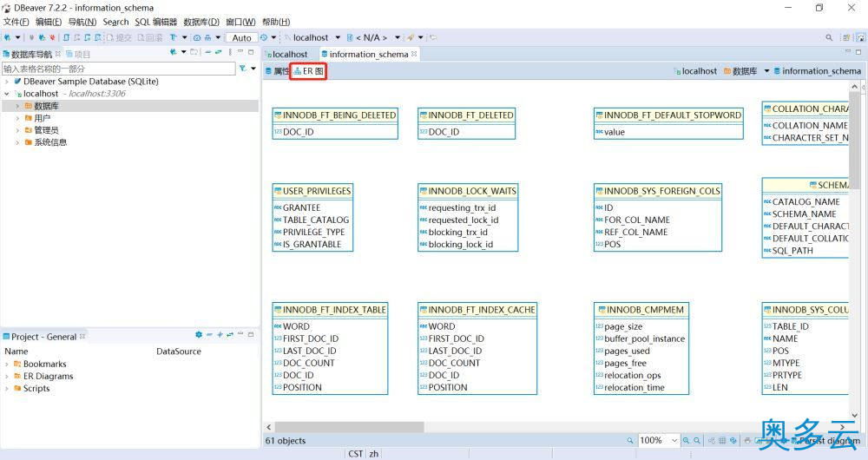Image resolution: width=868 pixels, height=460 pixels.
Task: Click the navigator new connection plug icon
Action: click(174, 52)
